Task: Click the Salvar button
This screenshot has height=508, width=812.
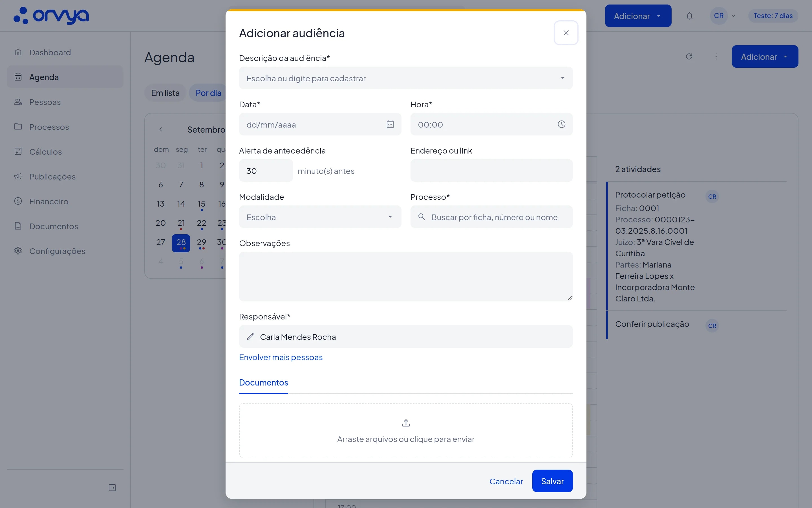Action: tap(552, 481)
